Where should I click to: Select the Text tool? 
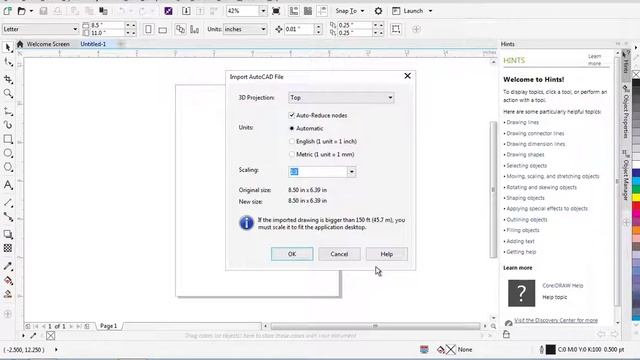[x=8, y=185]
